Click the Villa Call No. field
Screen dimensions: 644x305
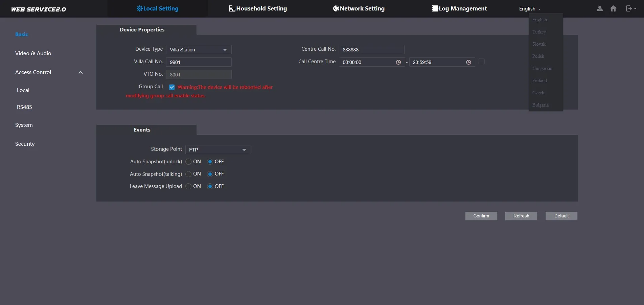(x=199, y=62)
